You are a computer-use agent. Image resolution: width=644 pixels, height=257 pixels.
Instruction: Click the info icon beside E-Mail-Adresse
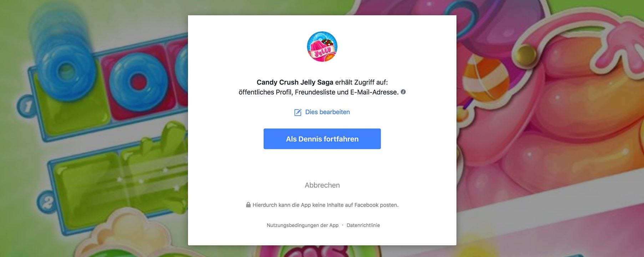[403, 92]
